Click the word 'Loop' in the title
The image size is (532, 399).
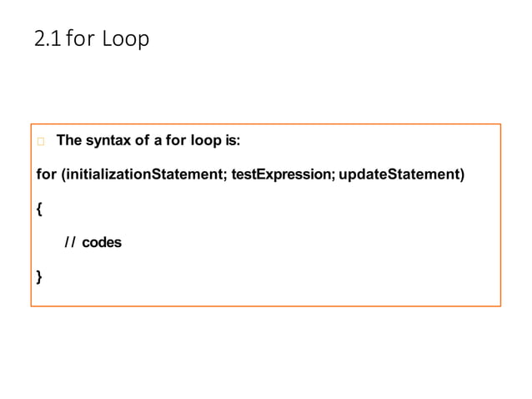[x=126, y=38]
